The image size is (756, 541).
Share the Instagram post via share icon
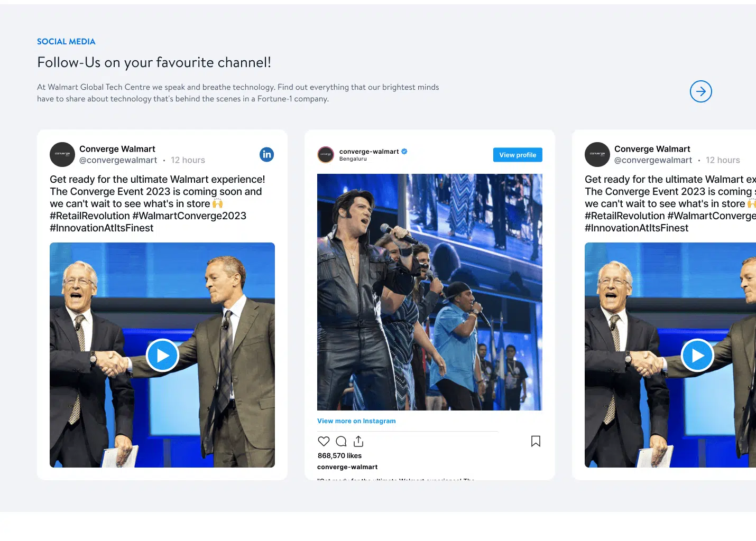358,441
